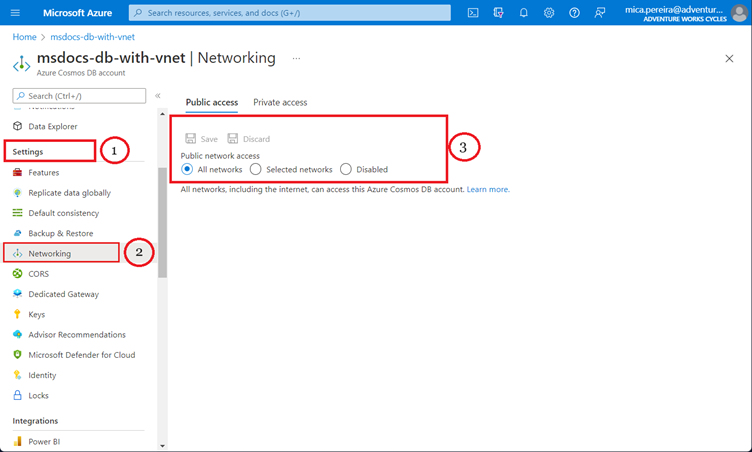Click the user account avatar

pyautogui.click(x=738, y=13)
